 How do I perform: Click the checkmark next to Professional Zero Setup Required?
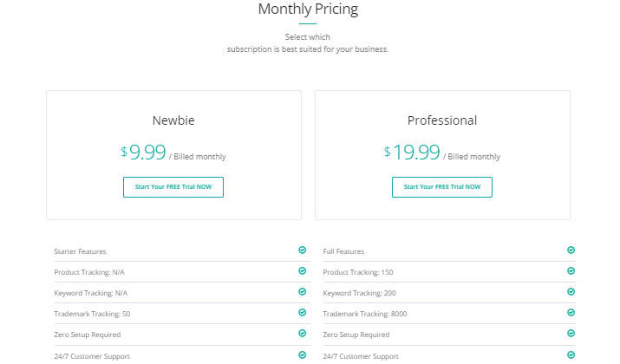tap(571, 333)
